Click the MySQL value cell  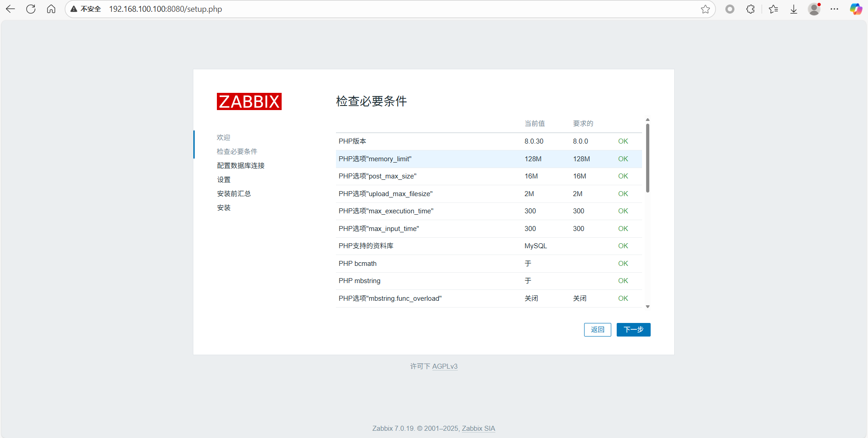tap(536, 246)
